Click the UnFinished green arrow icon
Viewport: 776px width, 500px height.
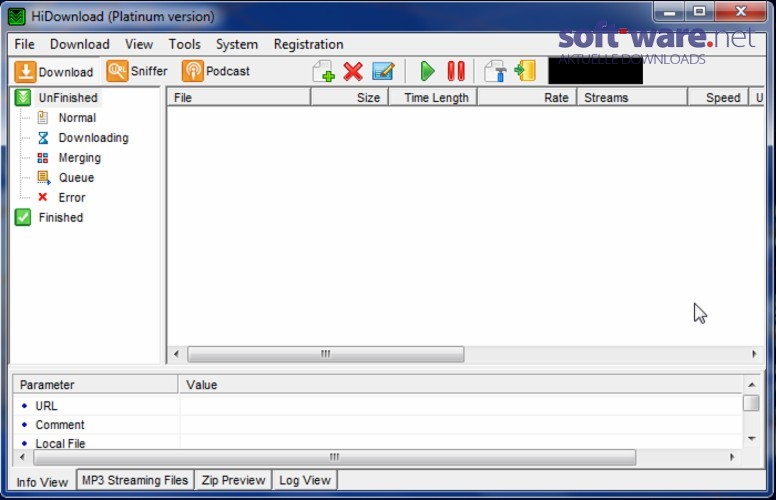point(23,98)
